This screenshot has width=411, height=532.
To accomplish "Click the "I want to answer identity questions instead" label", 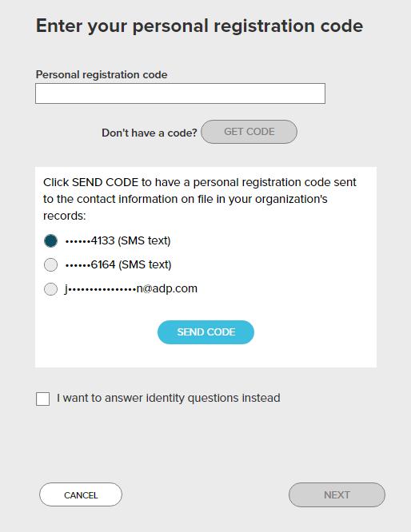I will [169, 398].
